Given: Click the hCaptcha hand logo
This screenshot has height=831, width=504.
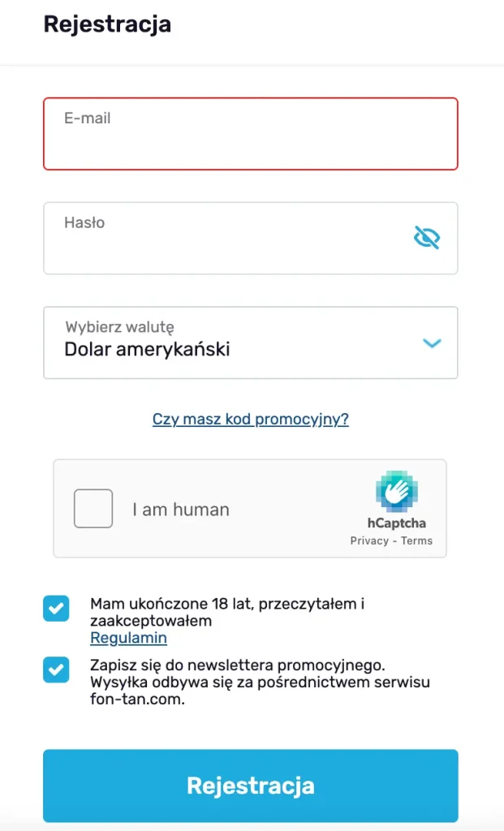Looking at the screenshot, I should coord(396,492).
